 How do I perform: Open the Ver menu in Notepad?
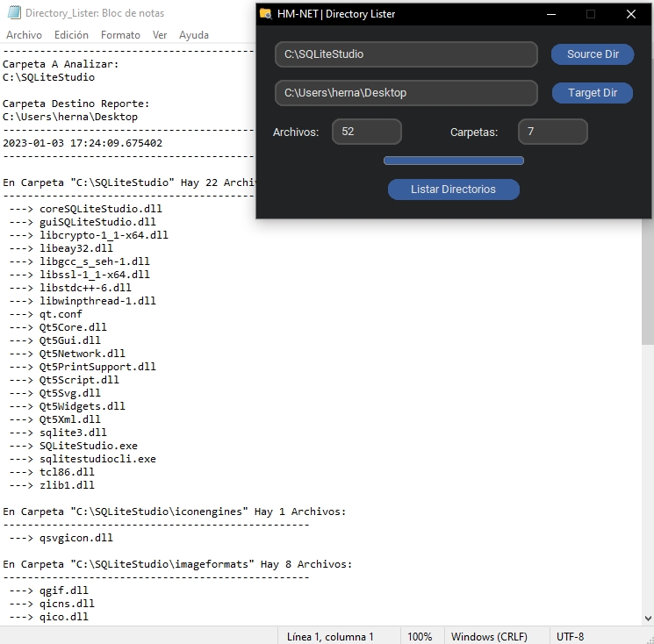(x=160, y=35)
